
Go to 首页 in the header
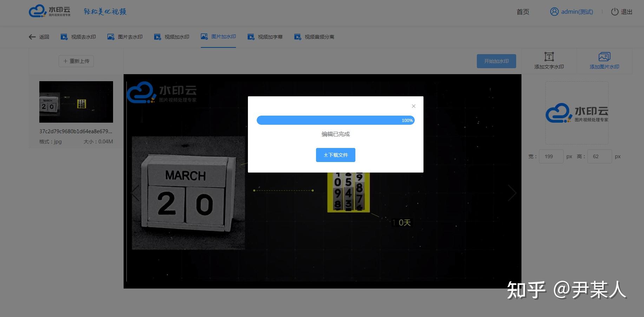(x=523, y=12)
